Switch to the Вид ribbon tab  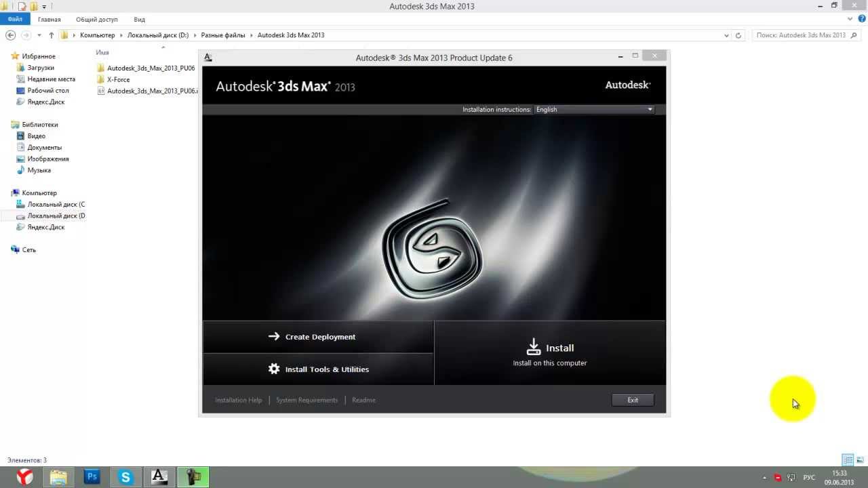click(140, 20)
